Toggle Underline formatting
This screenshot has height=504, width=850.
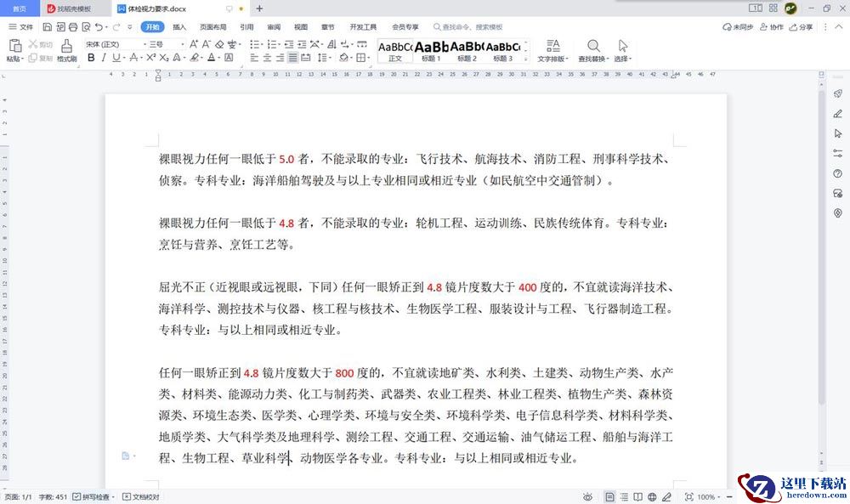click(116, 58)
